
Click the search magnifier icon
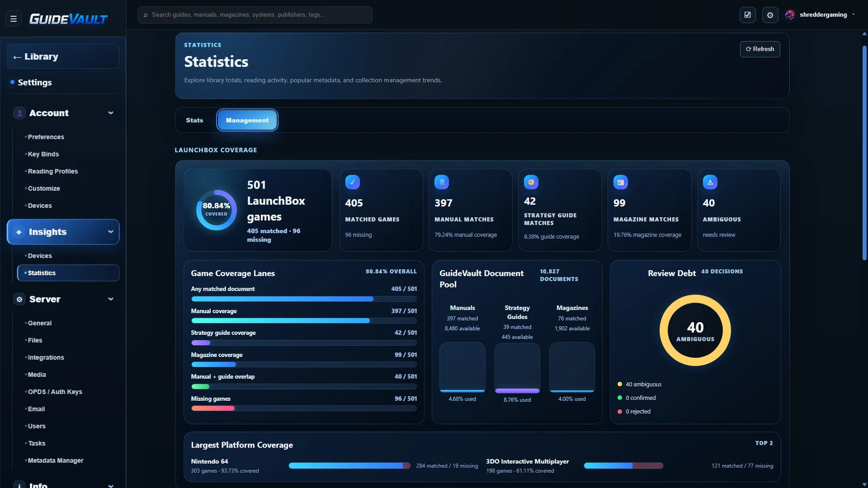coord(146,15)
